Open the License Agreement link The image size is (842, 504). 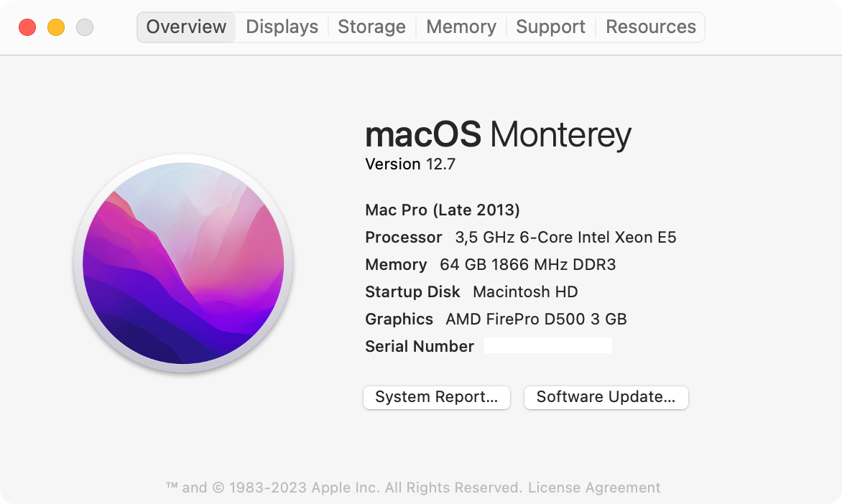tap(594, 487)
